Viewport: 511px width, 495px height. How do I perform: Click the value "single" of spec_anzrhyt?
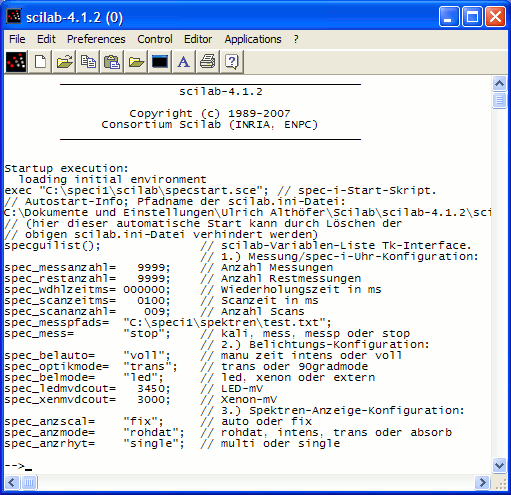(151, 444)
